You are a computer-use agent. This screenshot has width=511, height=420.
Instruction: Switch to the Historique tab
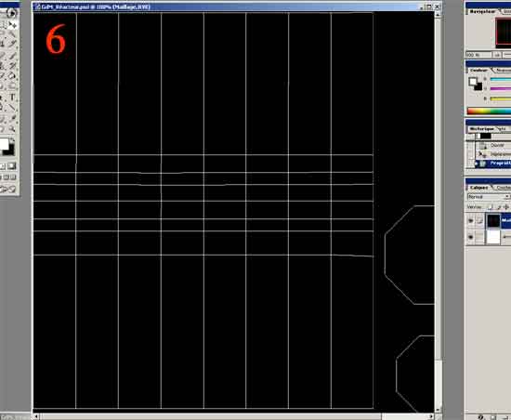tap(481, 129)
